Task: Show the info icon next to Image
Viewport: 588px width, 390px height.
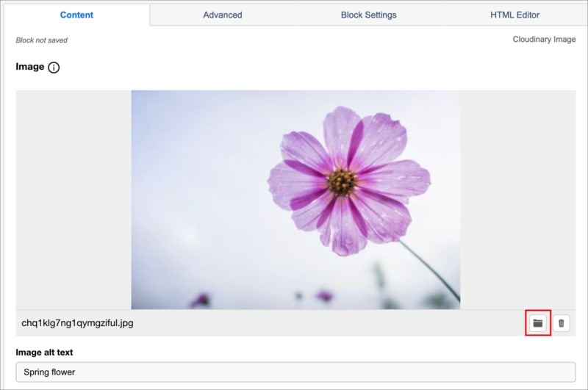Action: (54, 68)
